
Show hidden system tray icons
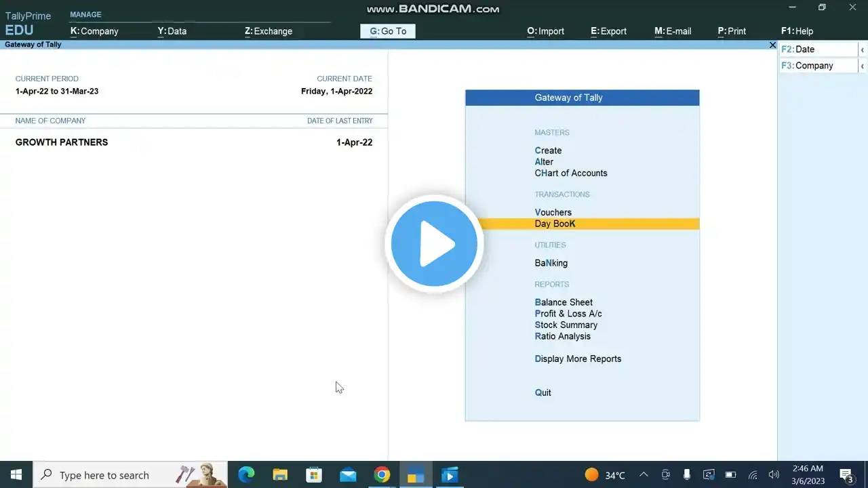644,475
